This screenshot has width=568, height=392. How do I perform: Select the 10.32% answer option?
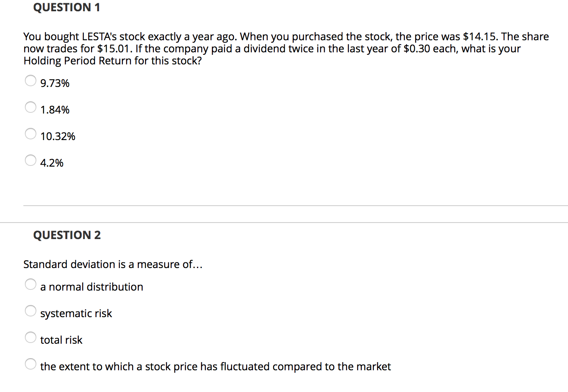click(31, 134)
